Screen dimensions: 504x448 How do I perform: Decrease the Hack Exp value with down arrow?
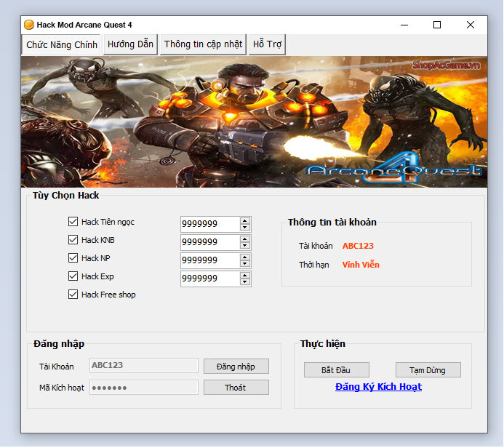click(245, 282)
